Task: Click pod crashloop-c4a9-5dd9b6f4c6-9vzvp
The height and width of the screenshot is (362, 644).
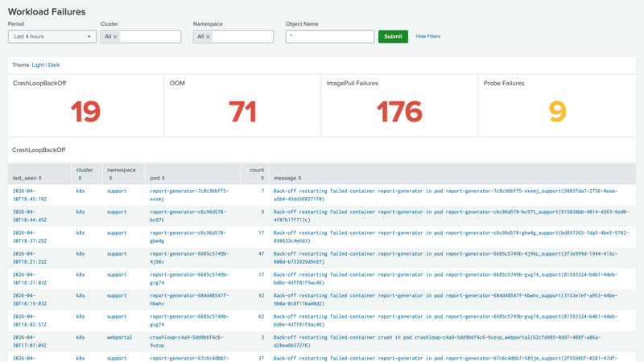Action: (x=187, y=341)
